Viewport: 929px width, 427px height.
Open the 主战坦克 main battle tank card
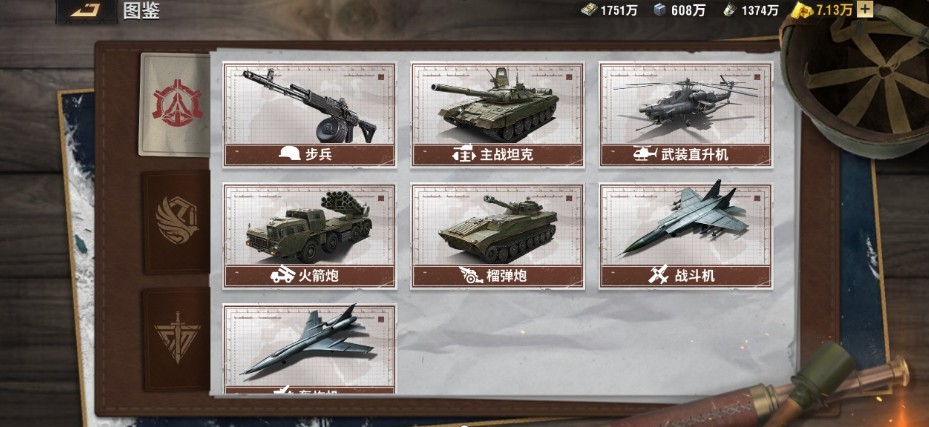pos(498,114)
